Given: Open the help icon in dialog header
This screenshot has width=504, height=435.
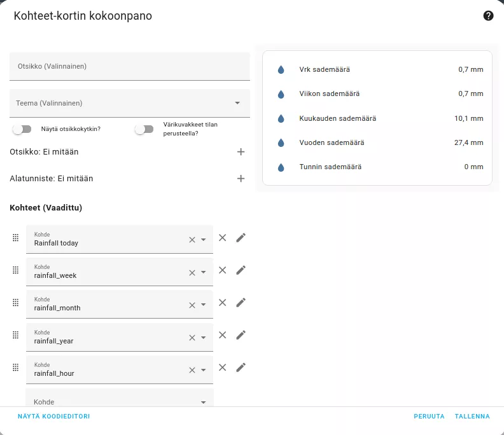Looking at the screenshot, I should (488, 15).
